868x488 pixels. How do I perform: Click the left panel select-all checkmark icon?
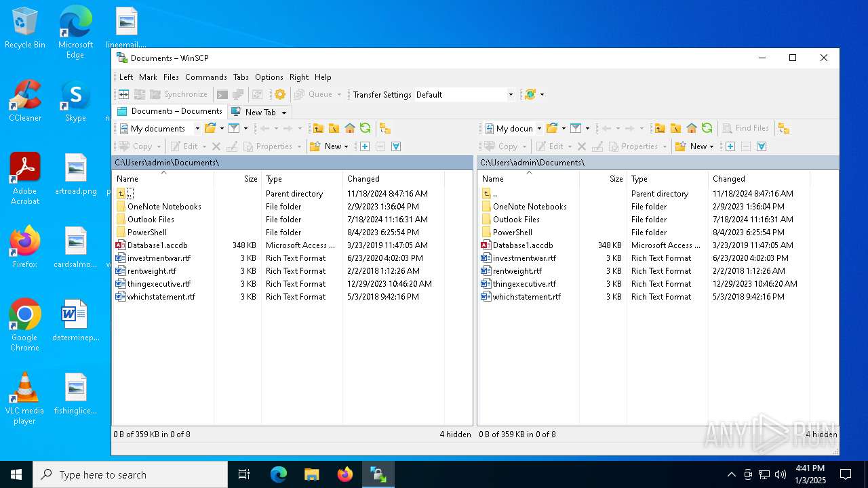396,146
